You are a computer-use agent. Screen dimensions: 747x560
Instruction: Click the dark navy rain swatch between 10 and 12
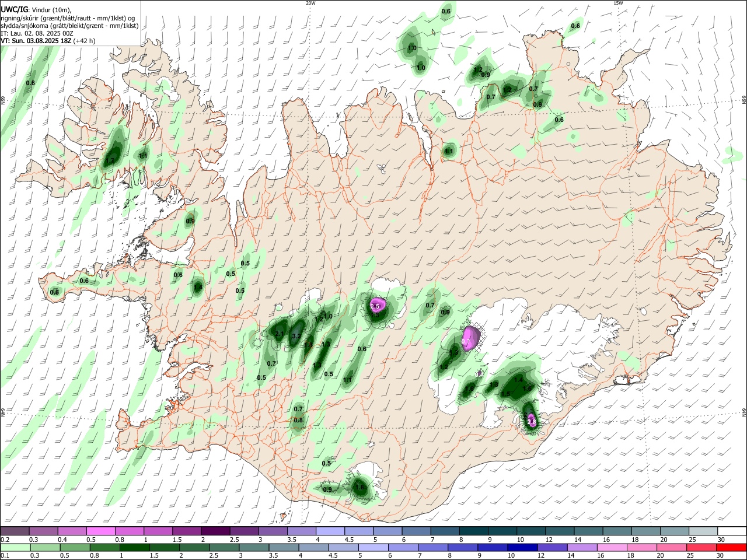(521, 548)
